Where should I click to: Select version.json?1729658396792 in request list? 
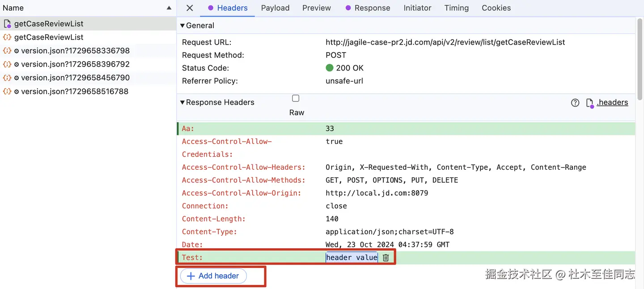[x=75, y=64]
